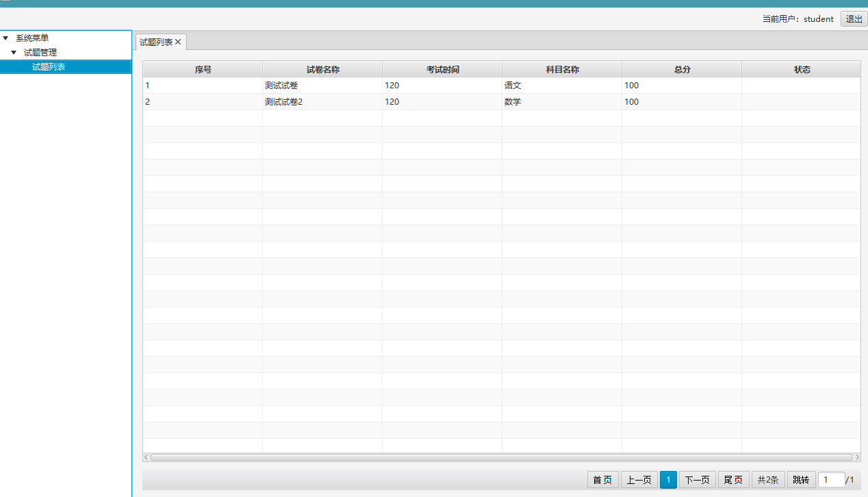
Task: Focus the page number input field
Action: (x=831, y=480)
